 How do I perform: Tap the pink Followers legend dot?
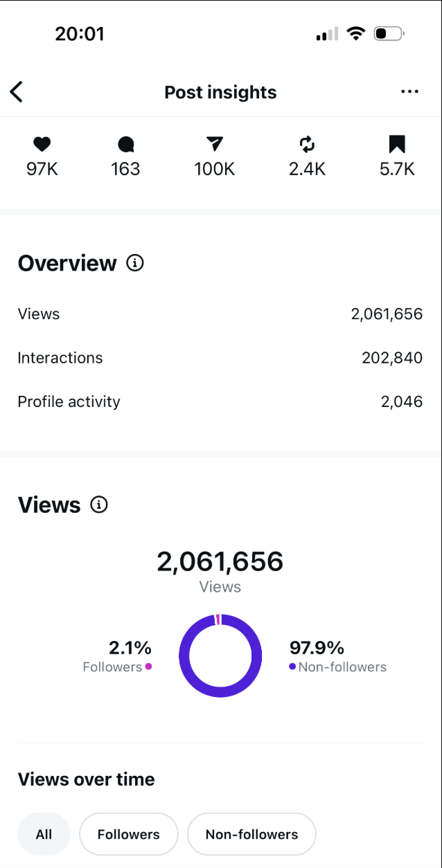pos(148,667)
